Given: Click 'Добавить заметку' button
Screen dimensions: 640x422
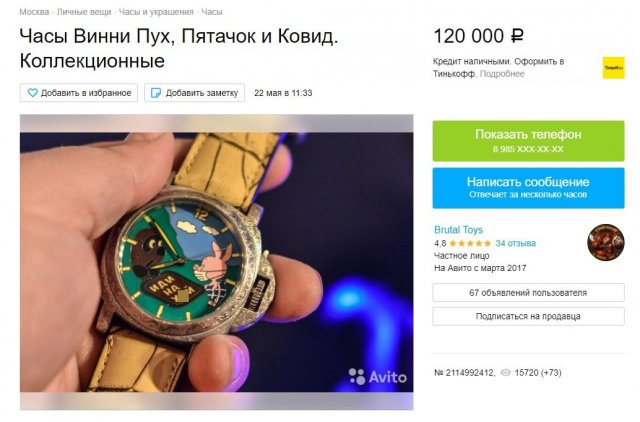Looking at the screenshot, I should (x=195, y=93).
